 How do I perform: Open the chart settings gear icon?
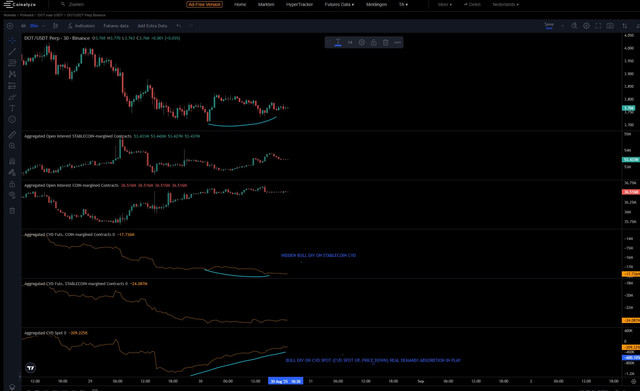[x=586, y=26]
